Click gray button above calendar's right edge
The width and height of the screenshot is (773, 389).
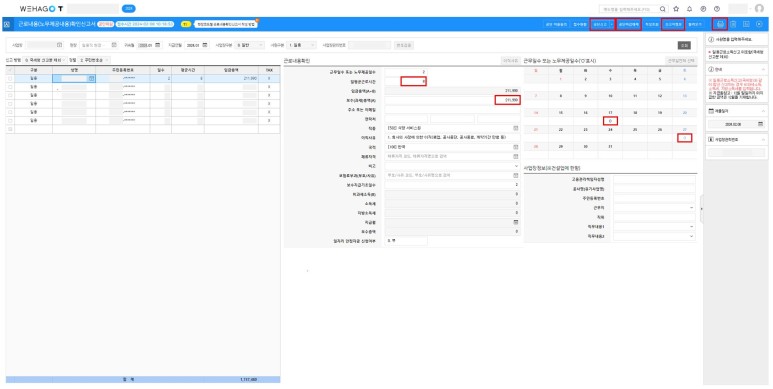tap(681, 61)
